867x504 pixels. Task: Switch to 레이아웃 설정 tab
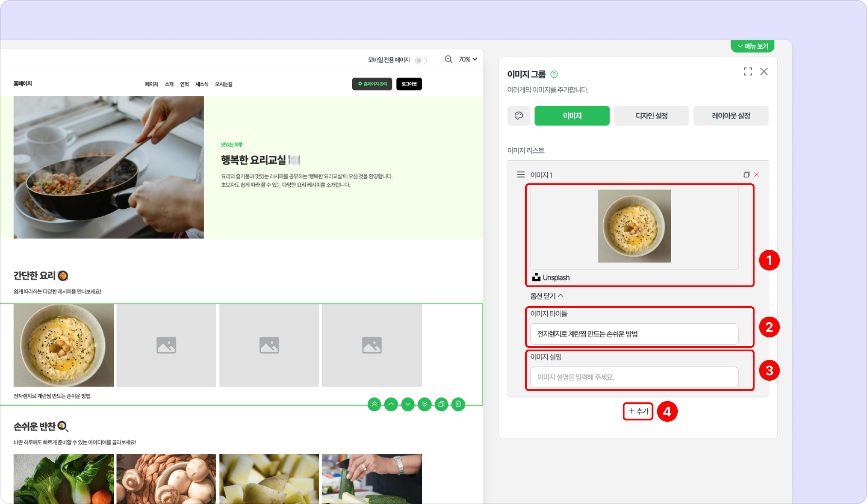pos(731,116)
